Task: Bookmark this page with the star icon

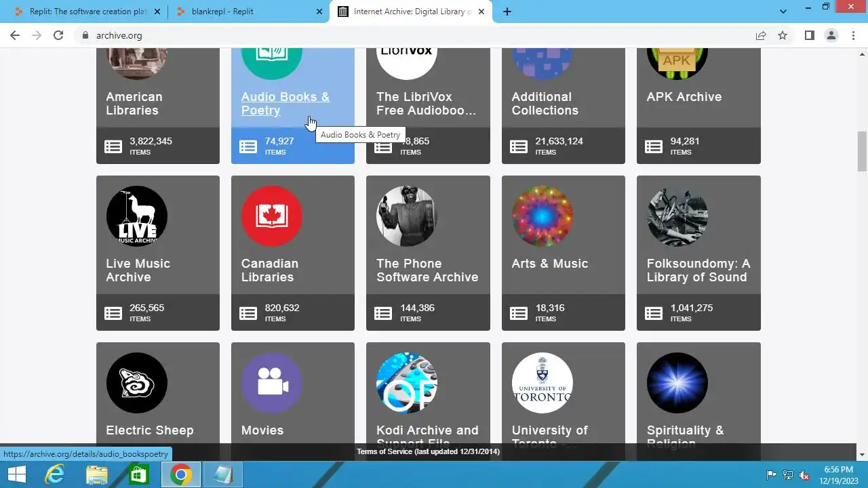Action: (783, 35)
